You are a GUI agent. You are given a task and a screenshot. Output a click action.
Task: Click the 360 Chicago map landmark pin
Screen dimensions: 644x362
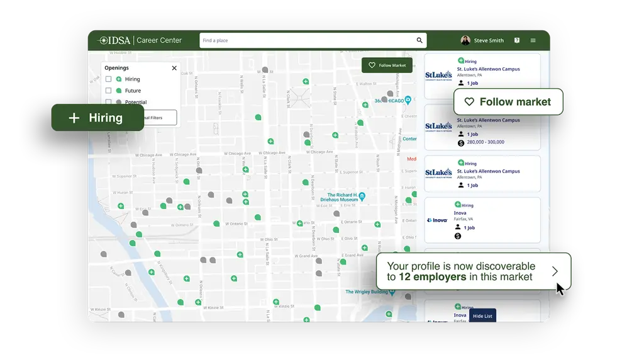(408, 100)
